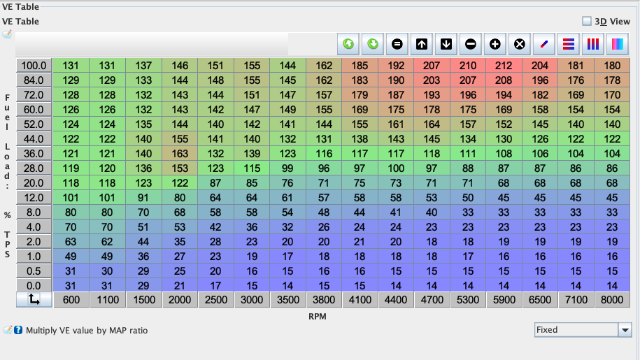Select the 6500 RPM axis header
Viewport: 640px width, 360px height.
[540, 300]
